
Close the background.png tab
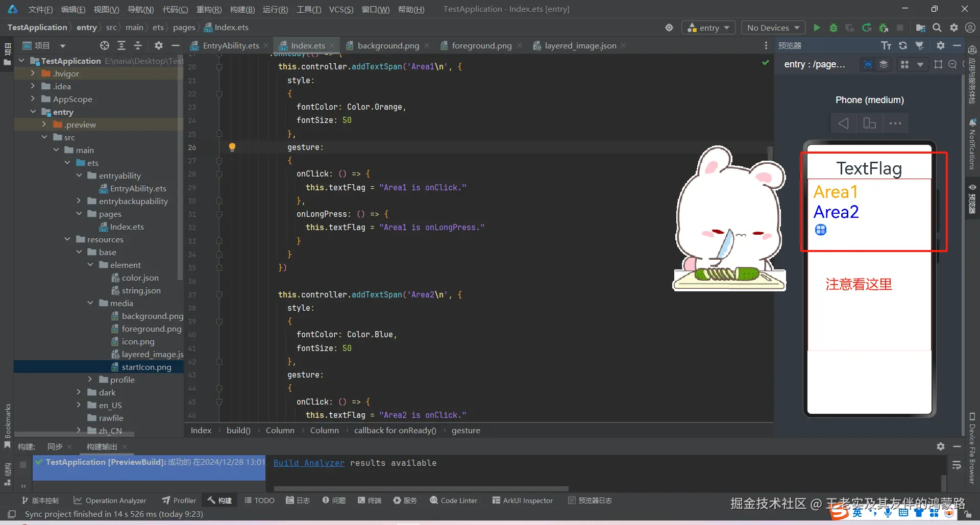(427, 45)
